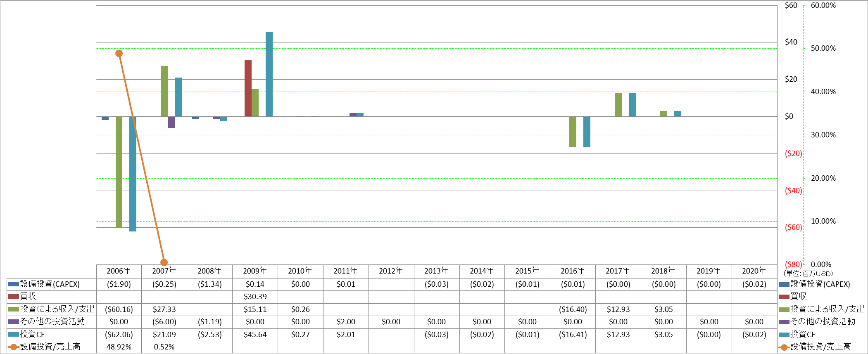Click the blue 設備投資(CAPEX) swatch in the left legend
Screen dimensions: 868x354
click(14, 284)
